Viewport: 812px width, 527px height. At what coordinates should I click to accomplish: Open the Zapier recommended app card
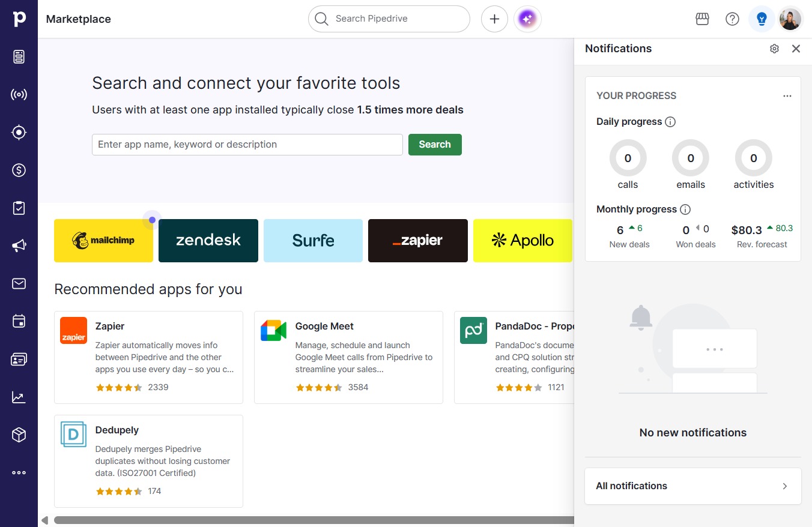coord(149,357)
